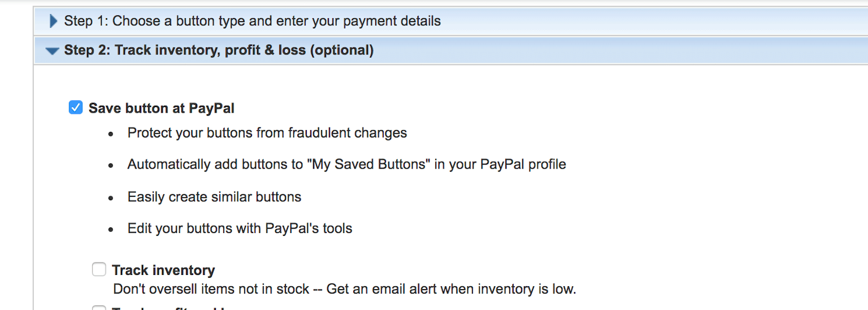Click the Easily create similar buttons line
868x310 pixels.
(x=214, y=197)
